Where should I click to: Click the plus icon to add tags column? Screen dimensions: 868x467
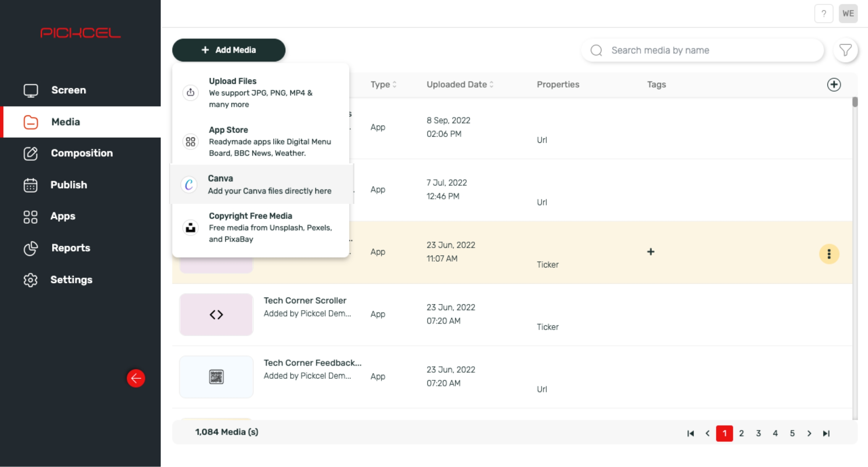pyautogui.click(x=835, y=85)
